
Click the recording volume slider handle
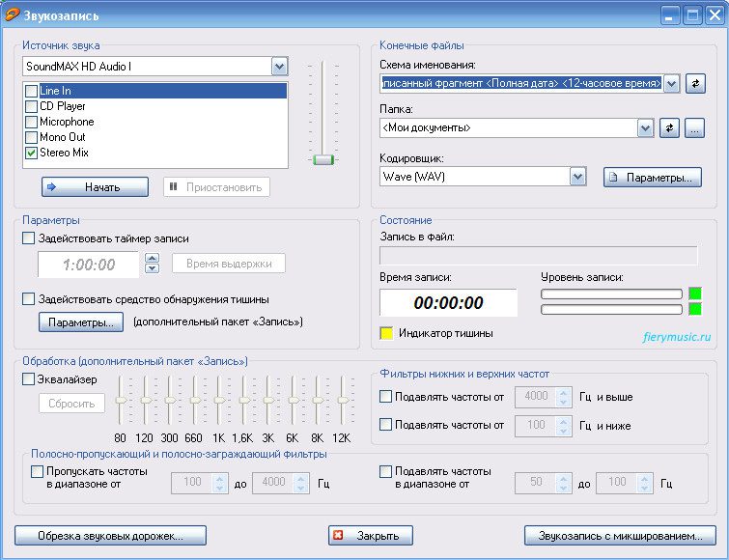pos(323,160)
